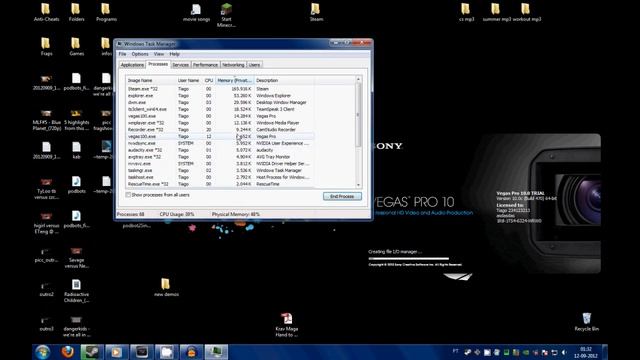The width and height of the screenshot is (640, 360).
Task: Open the Options menu in Task Manager
Action: 140,54
